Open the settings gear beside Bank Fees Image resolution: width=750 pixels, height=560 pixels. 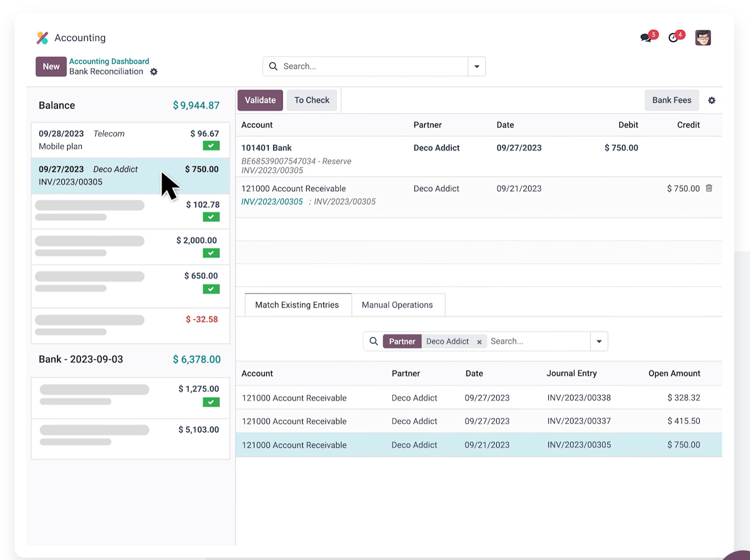pos(711,100)
